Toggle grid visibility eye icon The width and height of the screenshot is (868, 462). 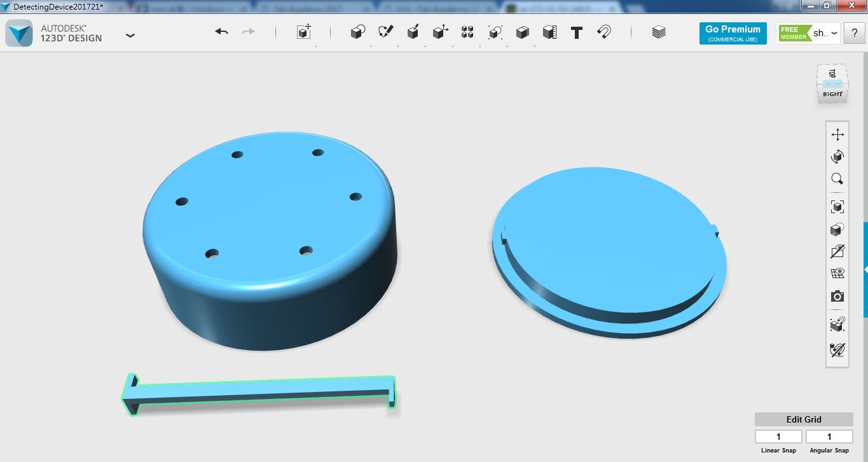coord(837,274)
